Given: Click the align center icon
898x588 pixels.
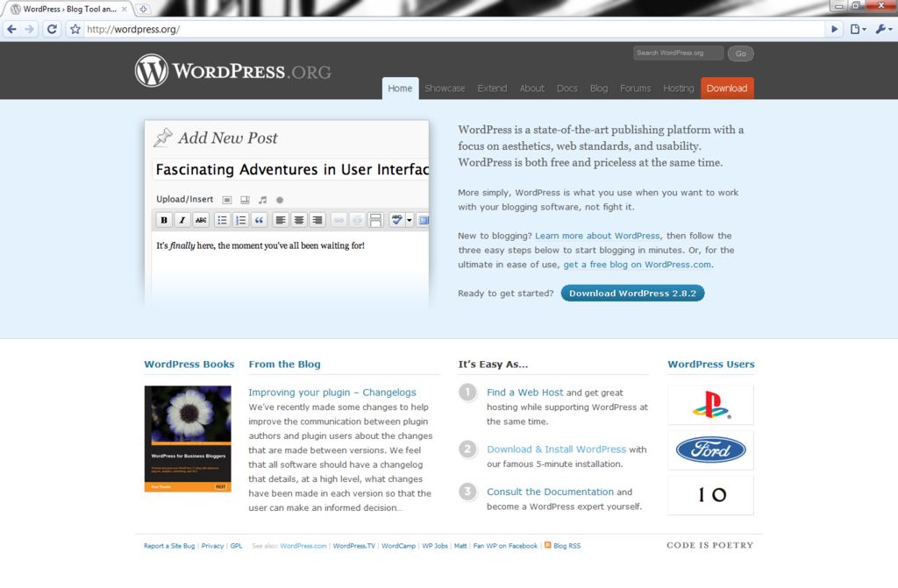Looking at the screenshot, I should coord(299,220).
